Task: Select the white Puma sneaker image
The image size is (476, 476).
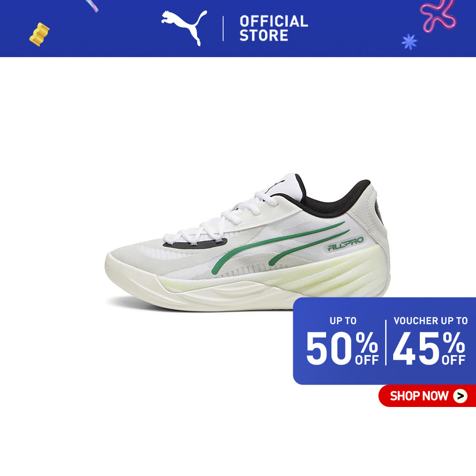Action: coord(248,242)
